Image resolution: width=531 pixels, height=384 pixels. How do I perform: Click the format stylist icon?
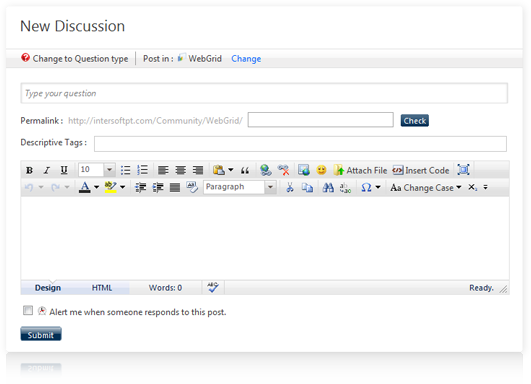click(192, 187)
